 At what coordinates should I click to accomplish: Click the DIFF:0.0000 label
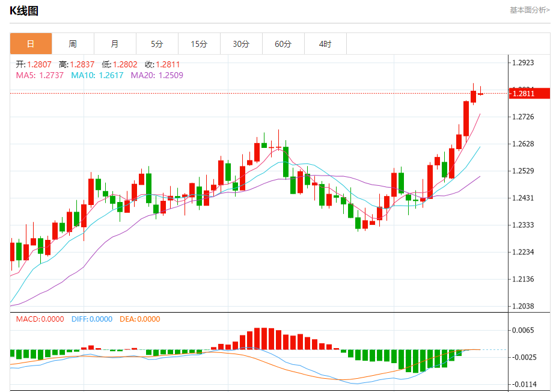(x=92, y=319)
